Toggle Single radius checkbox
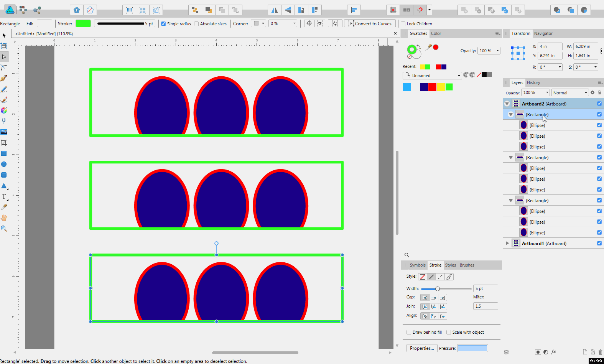 pos(163,24)
